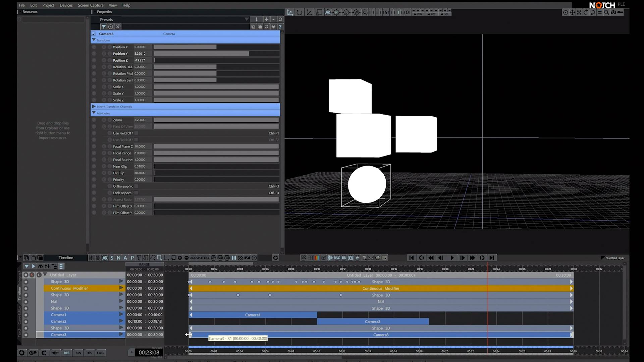The width and height of the screenshot is (644, 362).
Task: Adjust the Position Y slider
Action: (216, 54)
